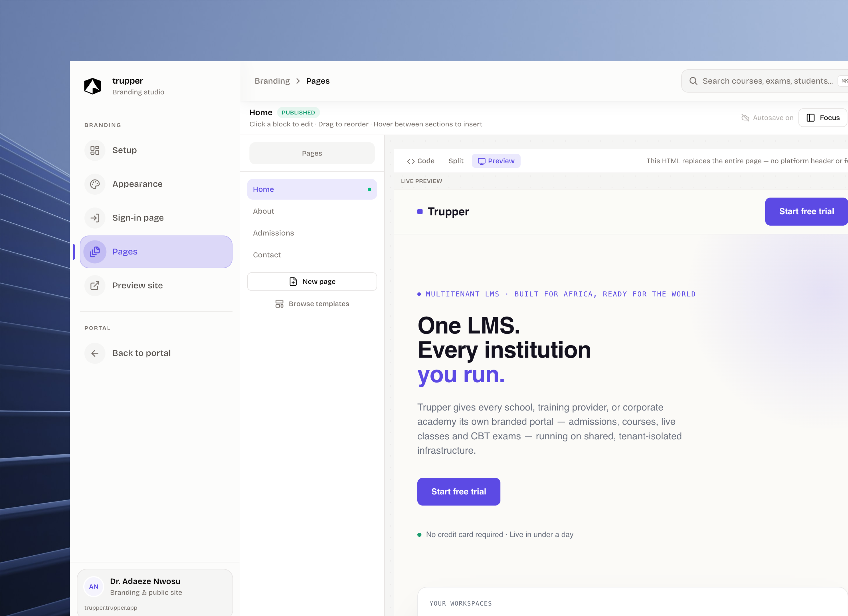Open the Preview site external-link icon
The image size is (848, 616).
[x=95, y=286]
